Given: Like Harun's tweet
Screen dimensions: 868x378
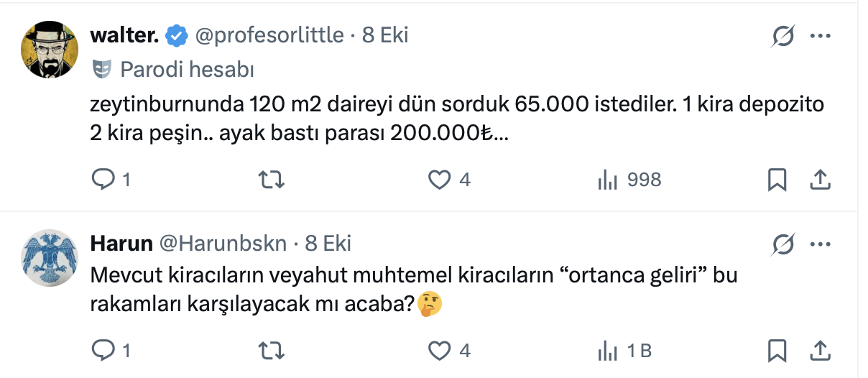Looking at the screenshot, I should tap(439, 351).
